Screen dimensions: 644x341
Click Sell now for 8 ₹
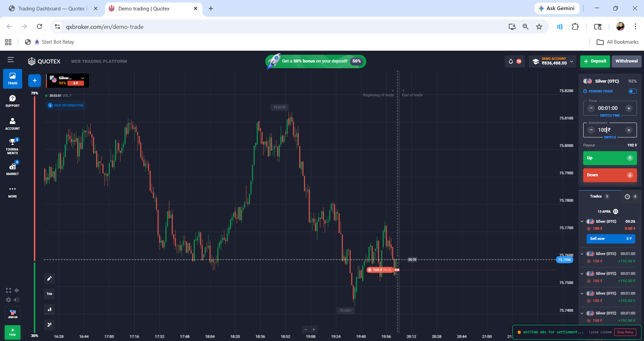coord(611,239)
